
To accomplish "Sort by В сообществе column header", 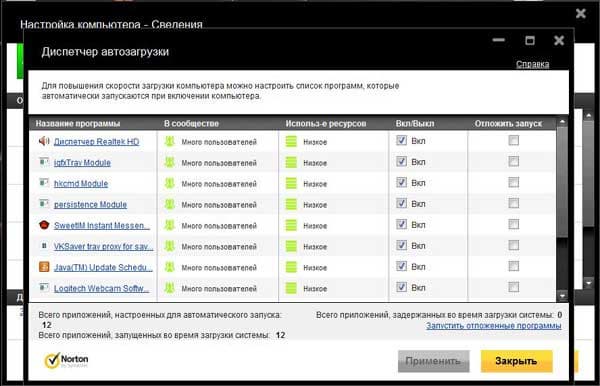I will 191,124.
